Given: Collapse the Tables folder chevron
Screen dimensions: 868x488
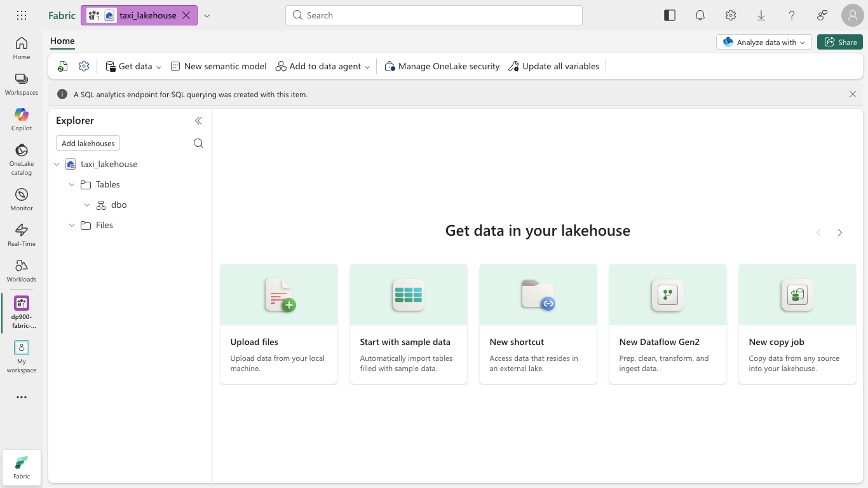Looking at the screenshot, I should pyautogui.click(x=72, y=184).
